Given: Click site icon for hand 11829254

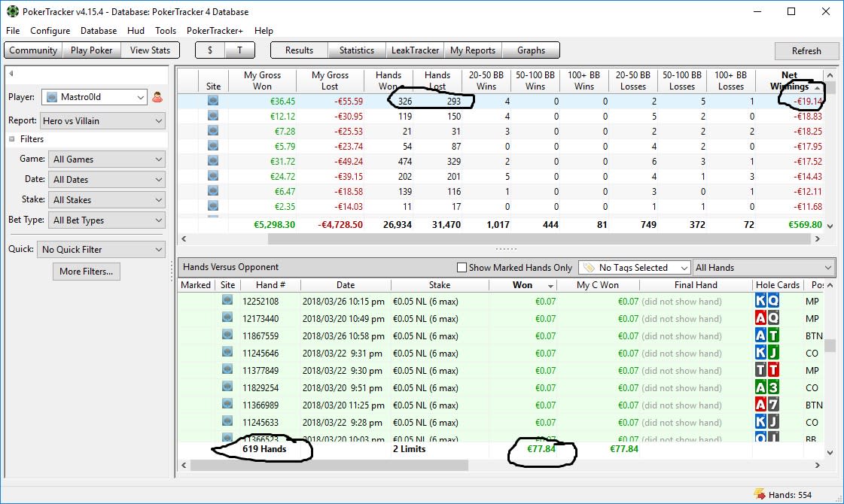Looking at the screenshot, I should 227,387.
